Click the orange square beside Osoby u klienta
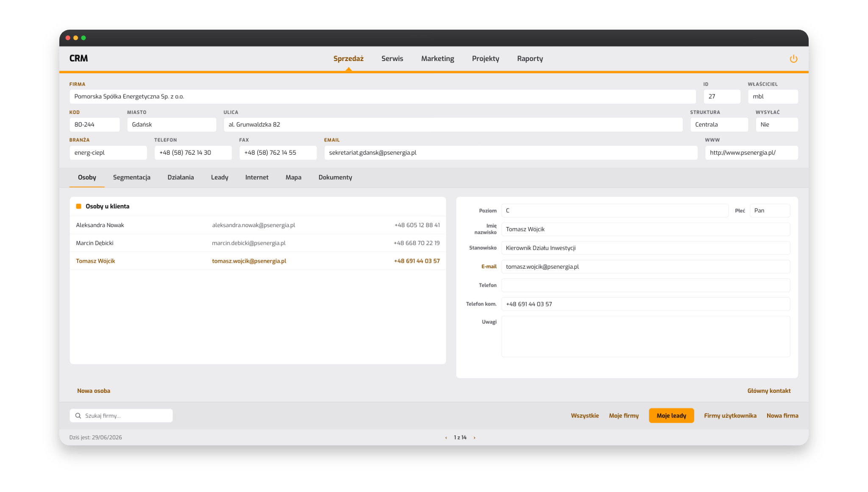This screenshot has width=868, height=492. point(78,206)
